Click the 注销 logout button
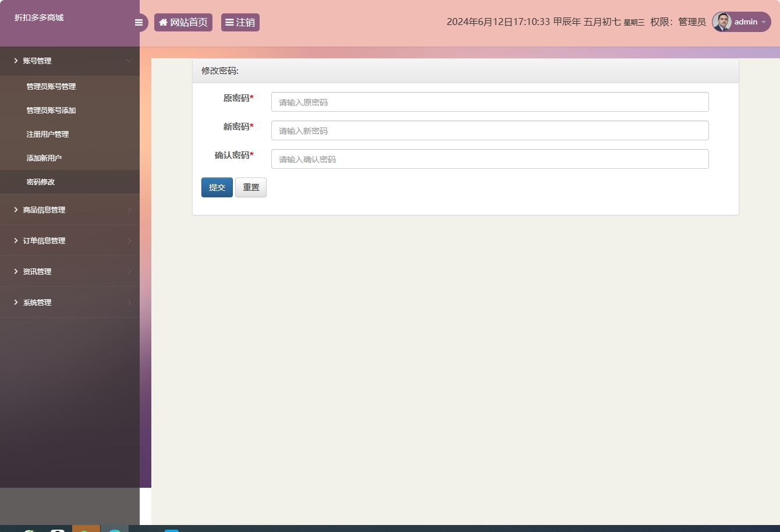This screenshot has width=780, height=532. tap(240, 22)
